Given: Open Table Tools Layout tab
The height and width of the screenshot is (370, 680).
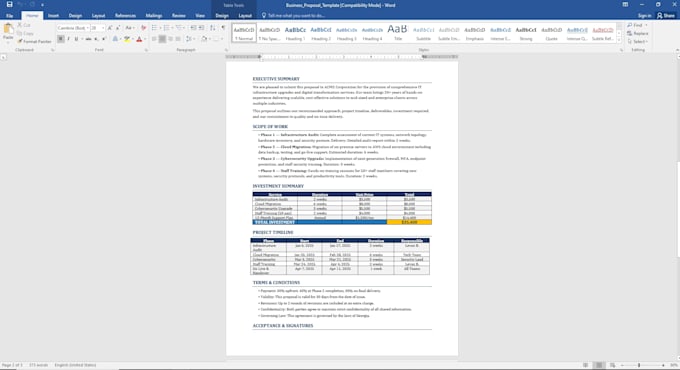Looking at the screenshot, I should click(x=245, y=16).
